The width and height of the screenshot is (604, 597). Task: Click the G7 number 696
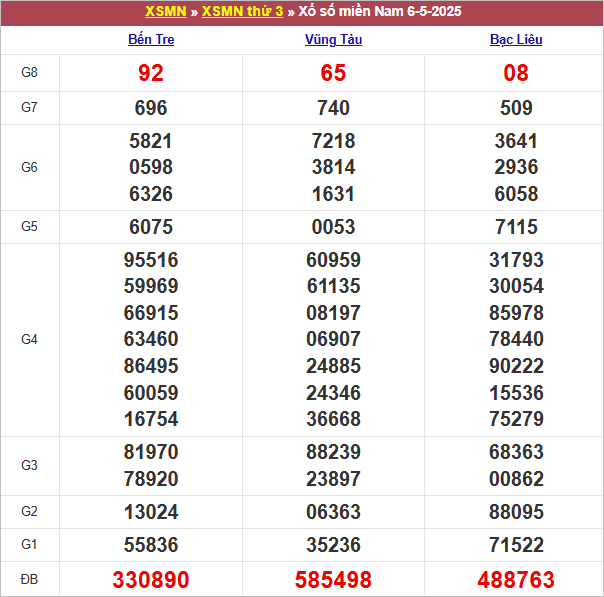point(151,107)
